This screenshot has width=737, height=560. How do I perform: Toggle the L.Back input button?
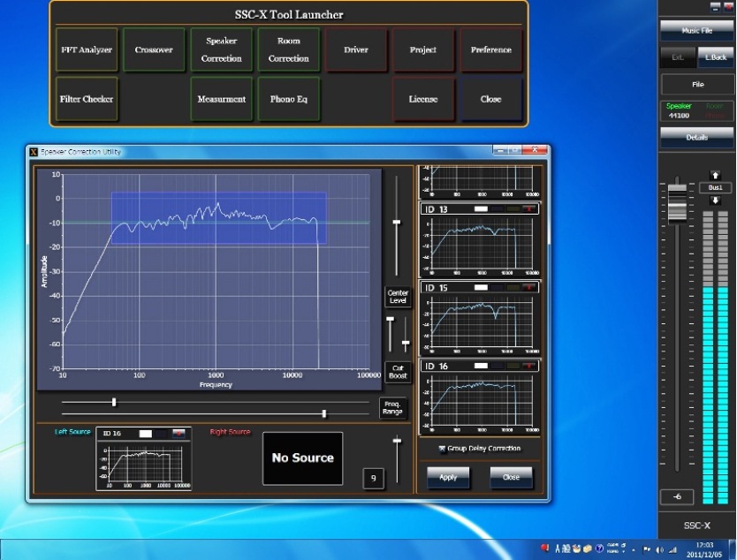click(715, 57)
